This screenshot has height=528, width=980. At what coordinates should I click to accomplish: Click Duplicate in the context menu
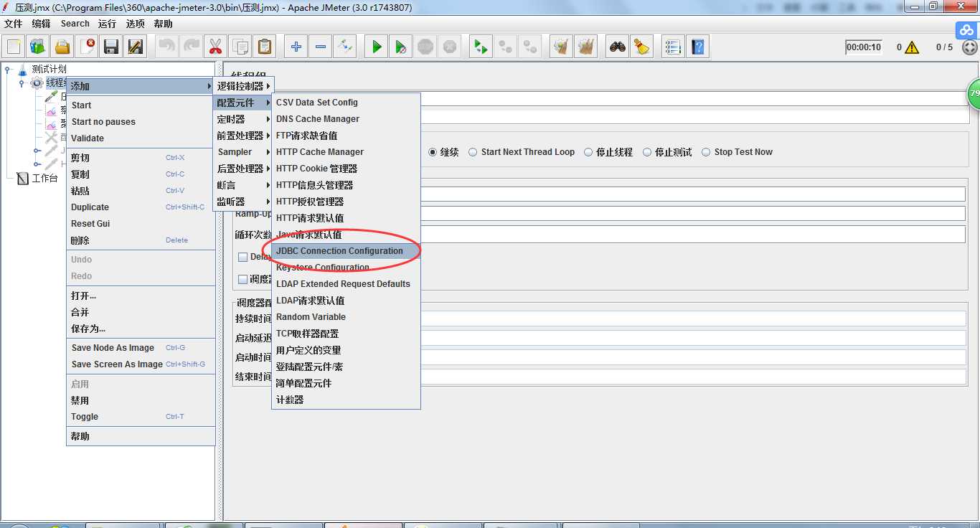[x=141, y=207]
